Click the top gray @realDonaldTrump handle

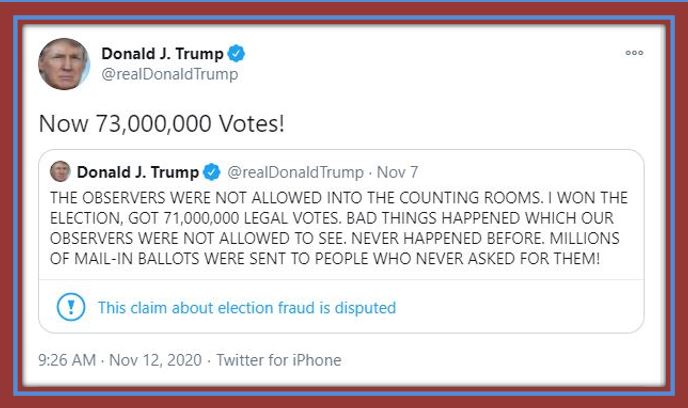170,74
